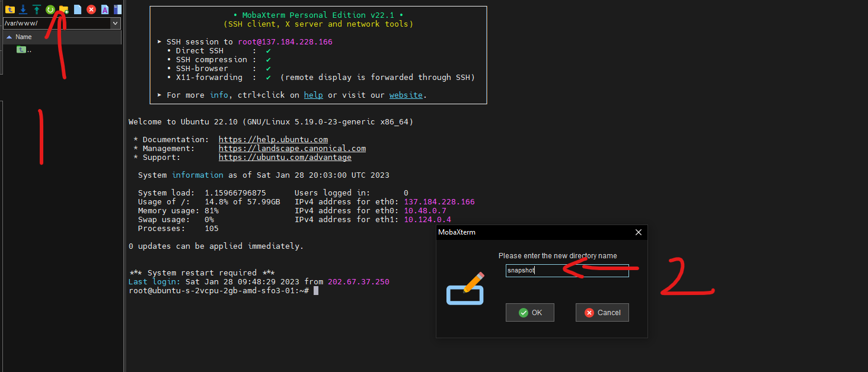The width and height of the screenshot is (868, 372).
Task: Open the https://help.ubuntu.com documentation link
Action: 273,140
